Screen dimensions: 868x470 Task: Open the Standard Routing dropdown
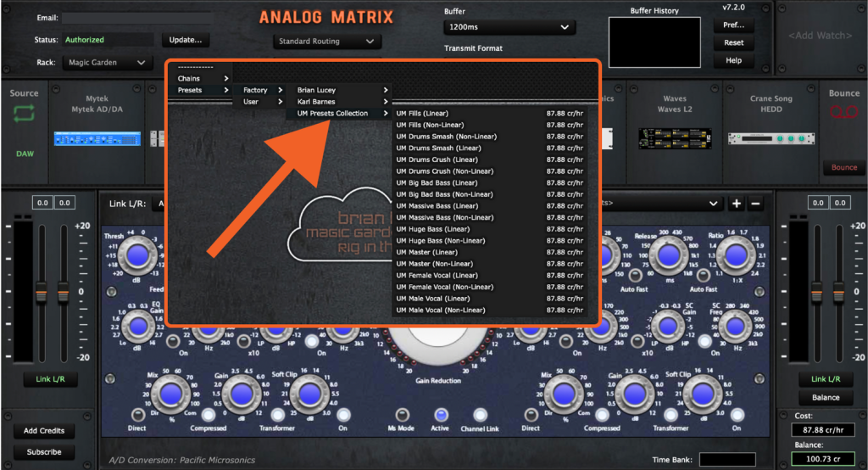point(326,42)
